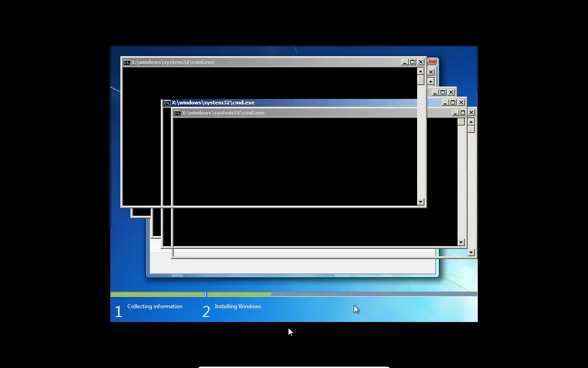Screen dimensions: 588x368
Task: Click the scrollbar thumb of the active blue-titled cmd window
Action: 461,122
